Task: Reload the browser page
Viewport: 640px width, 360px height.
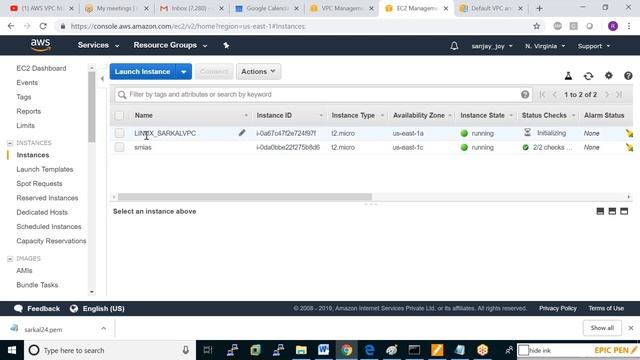Action: (x=43, y=26)
